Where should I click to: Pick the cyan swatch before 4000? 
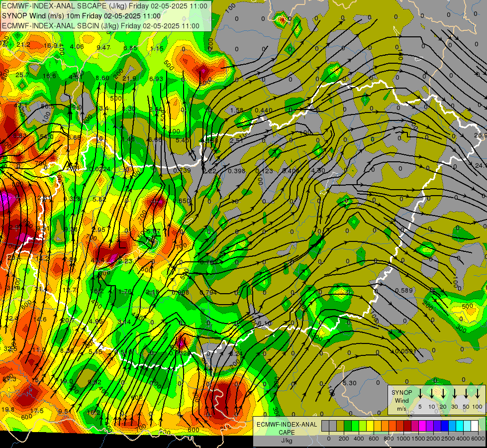460,426
